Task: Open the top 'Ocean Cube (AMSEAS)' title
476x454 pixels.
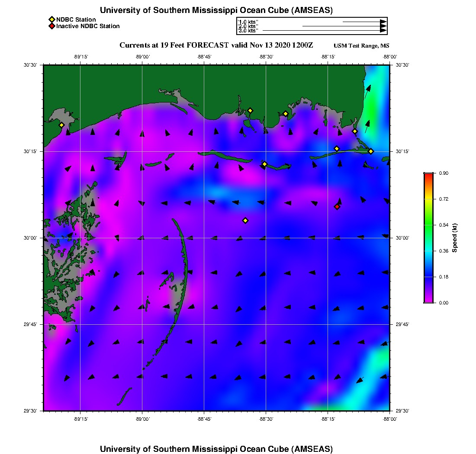Action: tap(216, 10)
